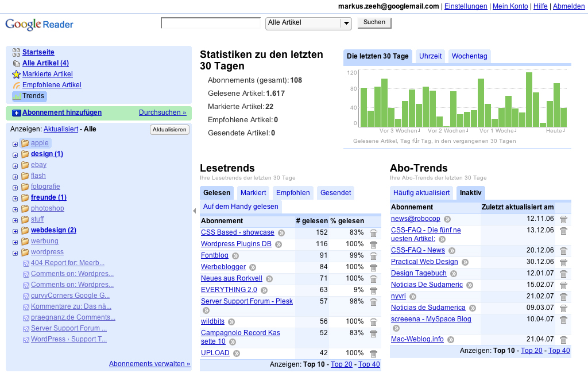Image resolution: width=588 pixels, height=377 pixels.
Task: Open Auf dem Handy gelesen tab
Action: pos(241,207)
